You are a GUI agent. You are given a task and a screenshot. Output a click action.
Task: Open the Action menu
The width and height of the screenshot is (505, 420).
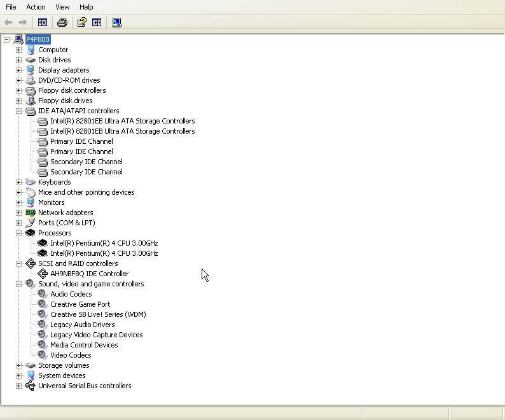point(36,7)
